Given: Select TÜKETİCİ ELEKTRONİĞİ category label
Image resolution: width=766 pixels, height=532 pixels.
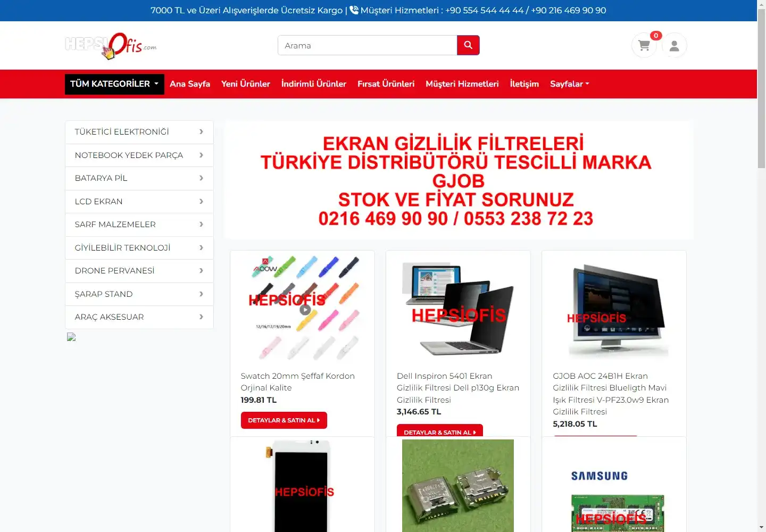Looking at the screenshot, I should 122,132.
